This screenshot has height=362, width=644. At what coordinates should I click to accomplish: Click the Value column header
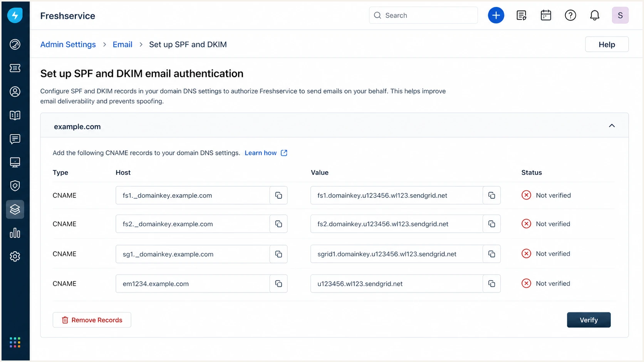click(x=320, y=172)
